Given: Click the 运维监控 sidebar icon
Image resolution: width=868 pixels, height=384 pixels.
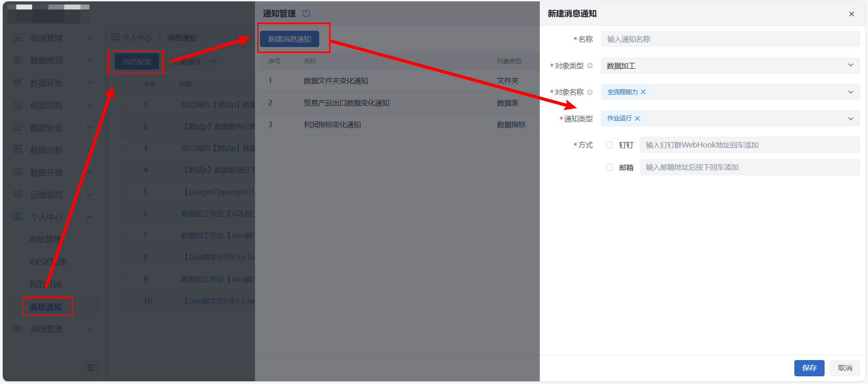Looking at the screenshot, I should (18, 194).
